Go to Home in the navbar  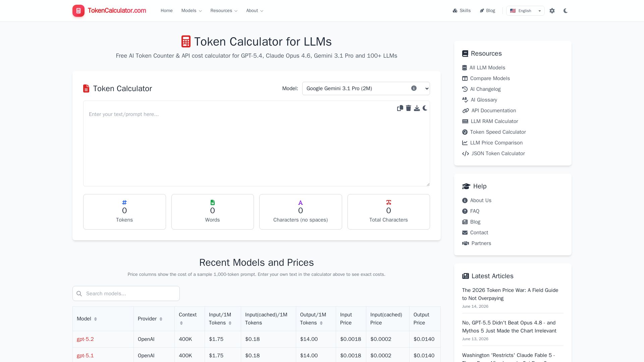167,11
